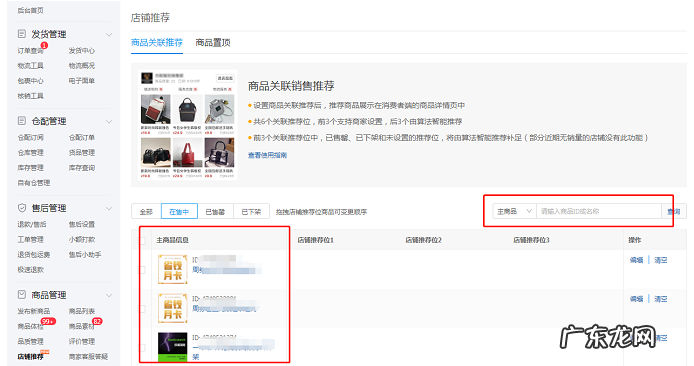Screen dimensions: 694x366
Task: Open 自有仓管理 in the sidebar
Action: (x=34, y=182)
